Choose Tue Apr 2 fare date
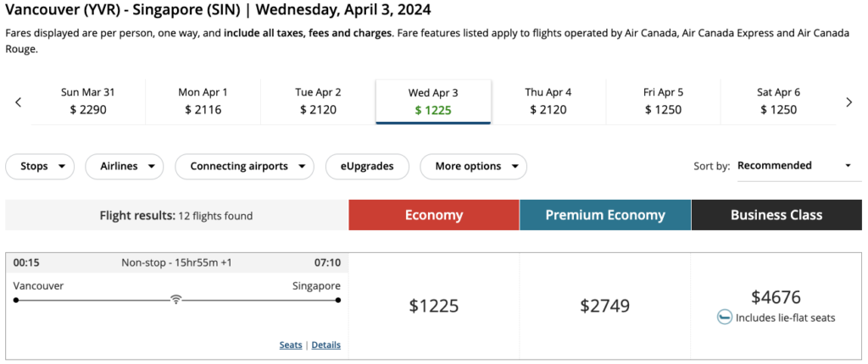 coord(318,101)
